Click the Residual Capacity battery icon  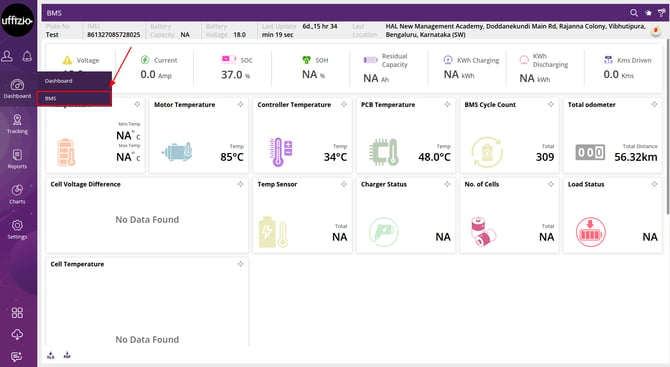pos(370,60)
